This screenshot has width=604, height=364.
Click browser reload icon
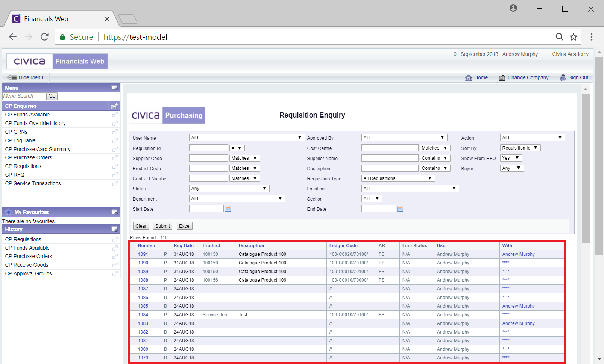click(x=44, y=37)
